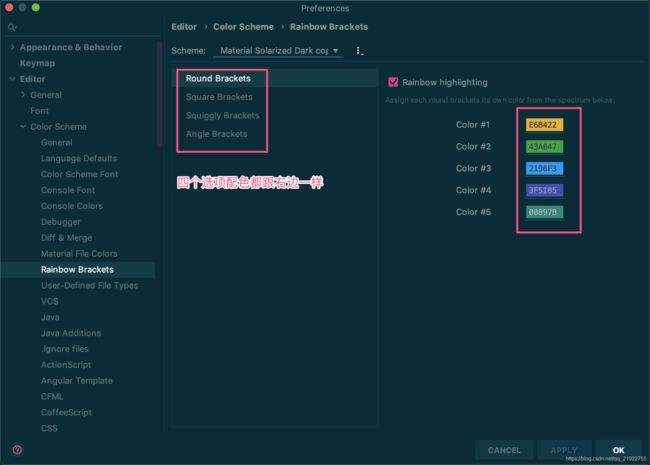Select CSS item in sidebar
This screenshot has width=650, height=465.
(x=49, y=428)
